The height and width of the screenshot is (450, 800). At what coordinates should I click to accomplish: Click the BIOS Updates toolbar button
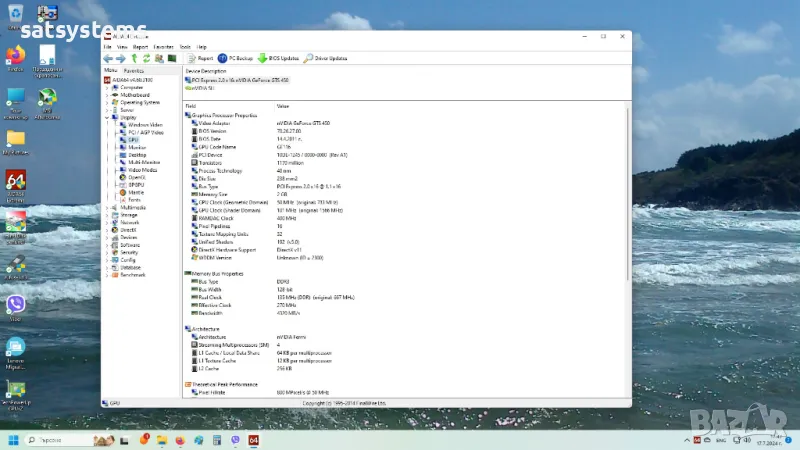pyautogui.click(x=278, y=59)
